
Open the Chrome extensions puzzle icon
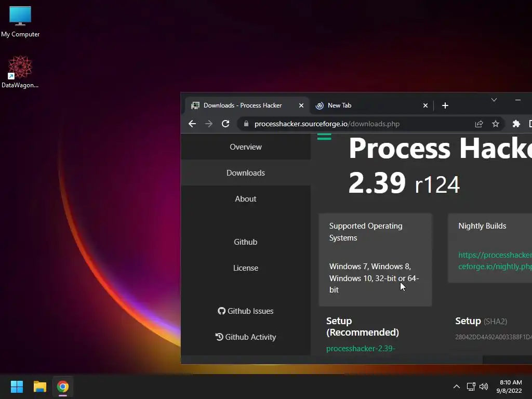tap(516, 124)
